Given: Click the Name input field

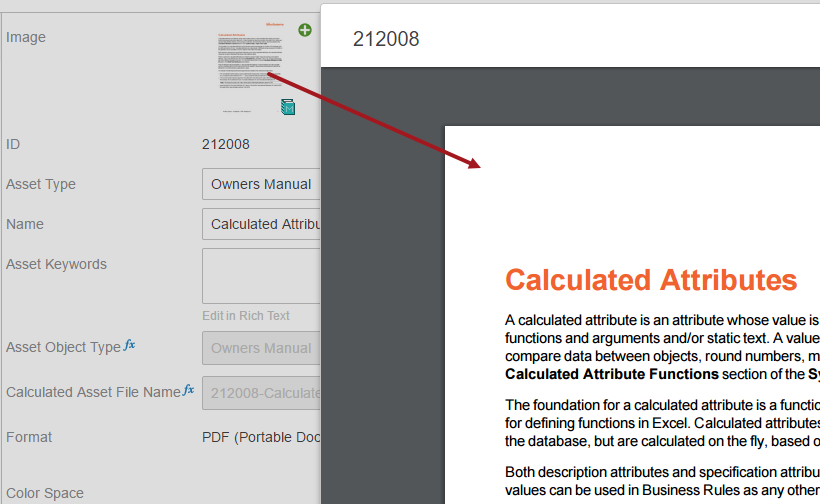Looking at the screenshot, I should (x=261, y=224).
